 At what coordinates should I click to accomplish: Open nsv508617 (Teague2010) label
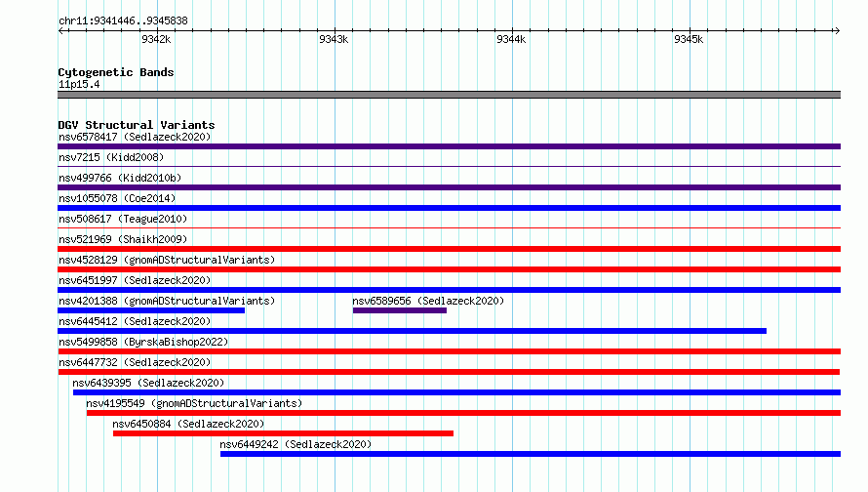pos(123,219)
